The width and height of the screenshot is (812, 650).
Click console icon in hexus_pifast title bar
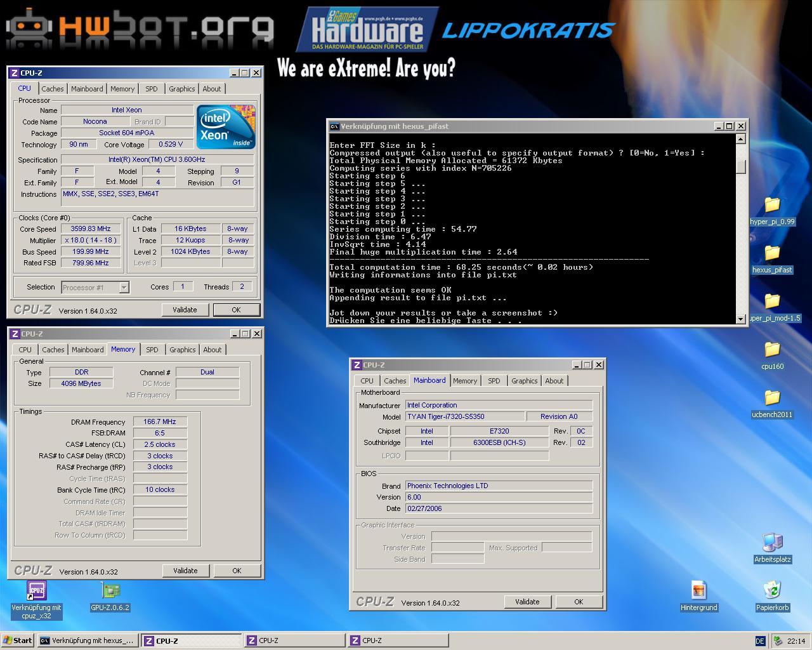[x=334, y=126]
